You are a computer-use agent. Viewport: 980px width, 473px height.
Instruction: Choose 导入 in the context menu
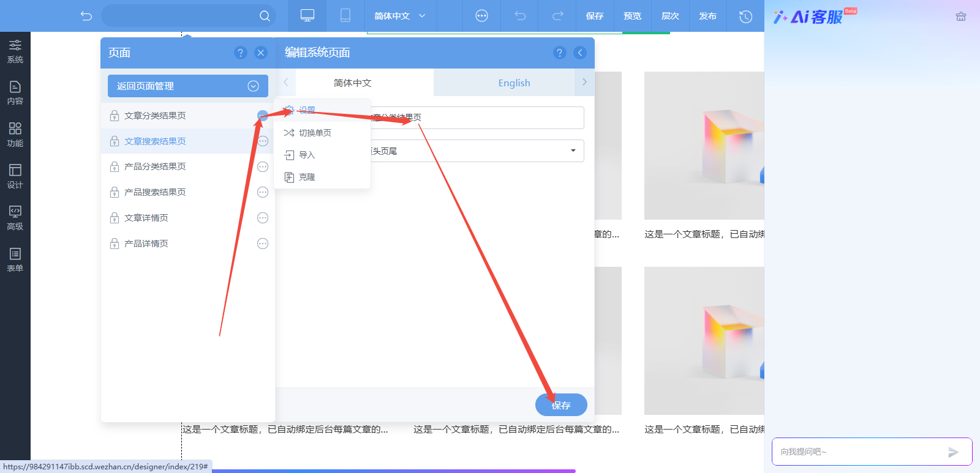[323, 155]
